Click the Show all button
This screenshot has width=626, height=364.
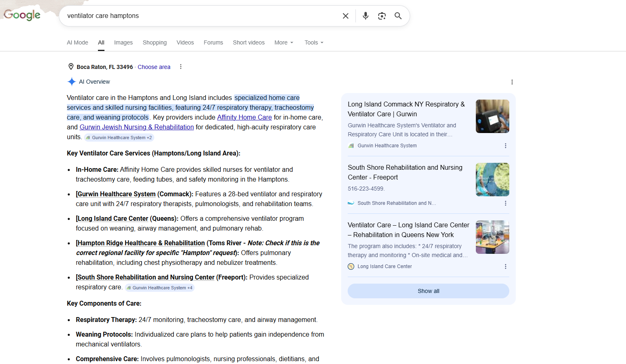click(x=428, y=291)
